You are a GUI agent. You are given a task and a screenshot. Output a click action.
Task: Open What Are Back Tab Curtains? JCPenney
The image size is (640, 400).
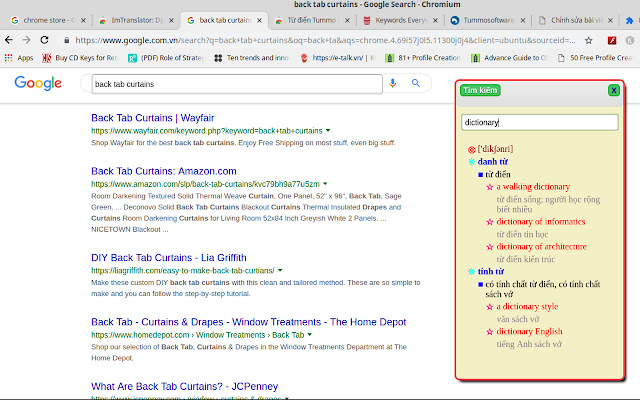point(184,386)
